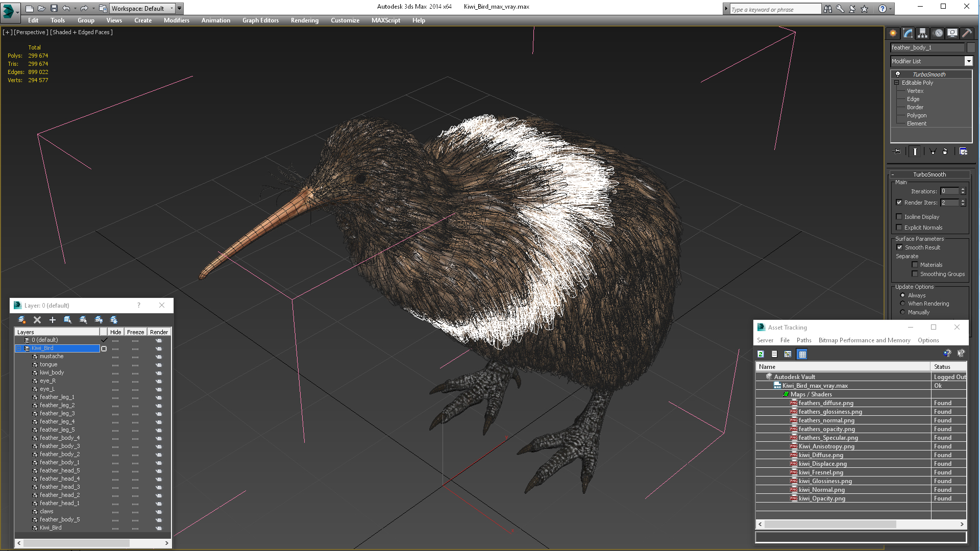The height and width of the screenshot is (551, 980).
Task: Collapse Kiwi_Bird layer in Layers list
Action: [19, 348]
